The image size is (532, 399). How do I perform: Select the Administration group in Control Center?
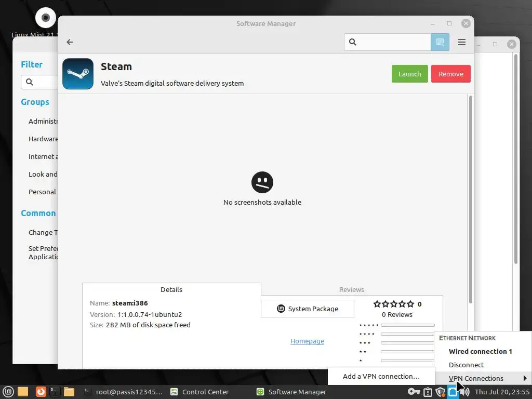tap(43, 122)
